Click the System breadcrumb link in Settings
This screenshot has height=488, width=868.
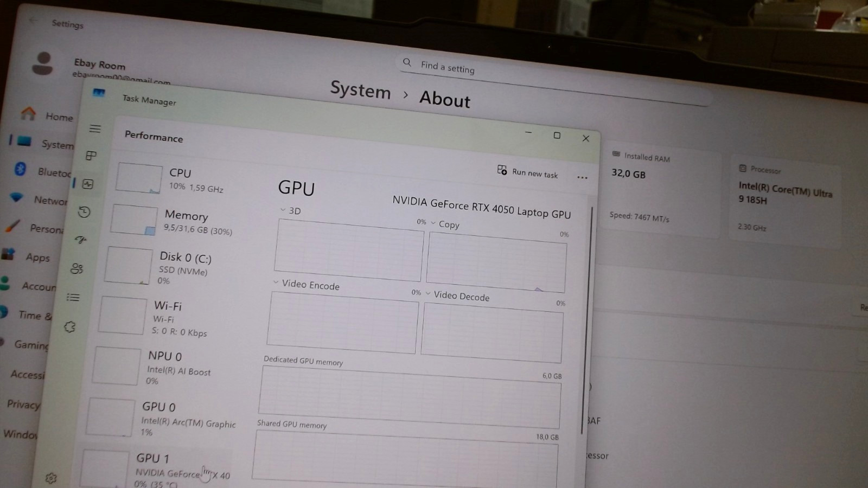360,90
